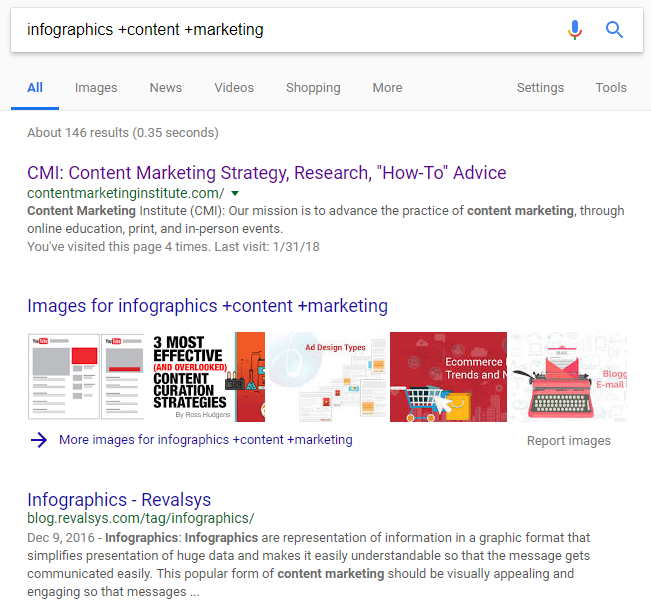Click the About 146 results text
This screenshot has width=651, height=612.
tap(123, 133)
